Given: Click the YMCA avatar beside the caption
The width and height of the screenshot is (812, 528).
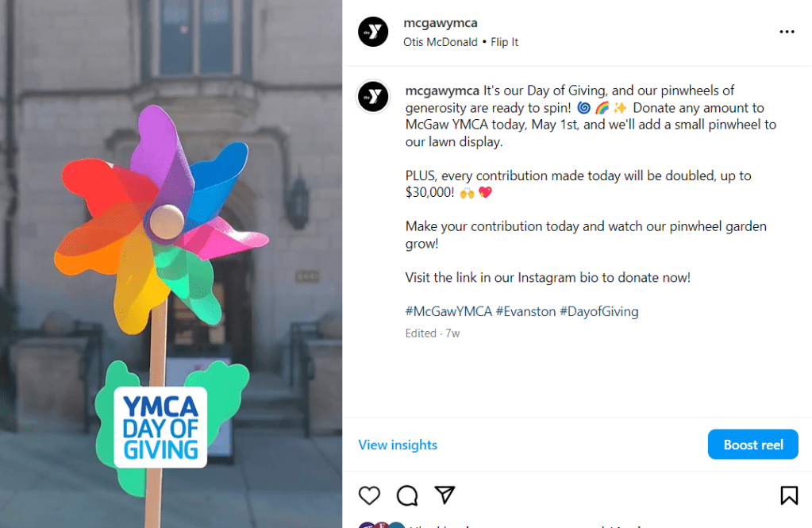Looking at the screenshot, I should click(x=373, y=97).
